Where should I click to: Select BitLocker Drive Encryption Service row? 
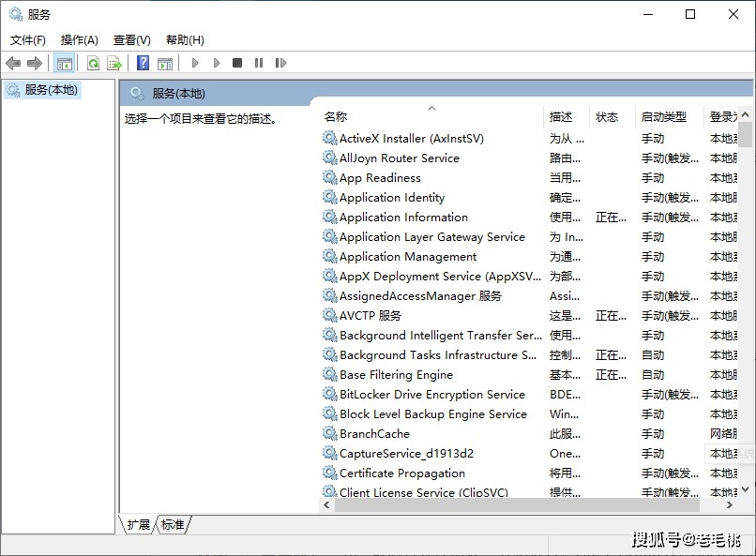pos(529,394)
